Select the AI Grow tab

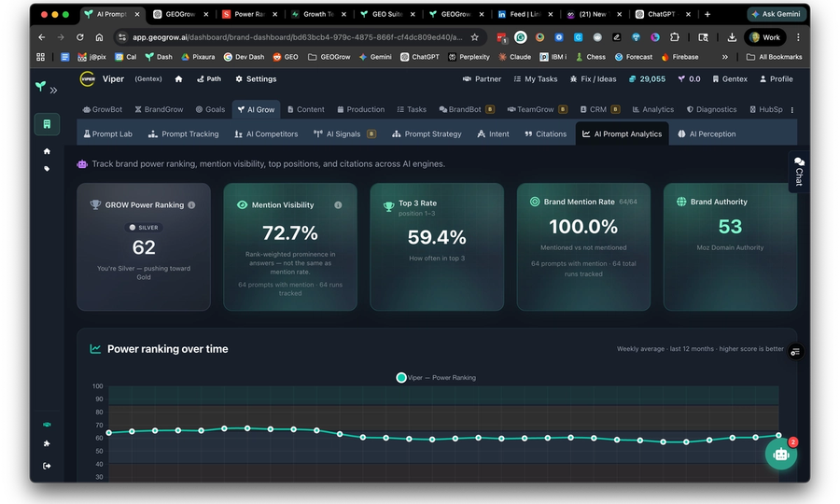(x=256, y=109)
